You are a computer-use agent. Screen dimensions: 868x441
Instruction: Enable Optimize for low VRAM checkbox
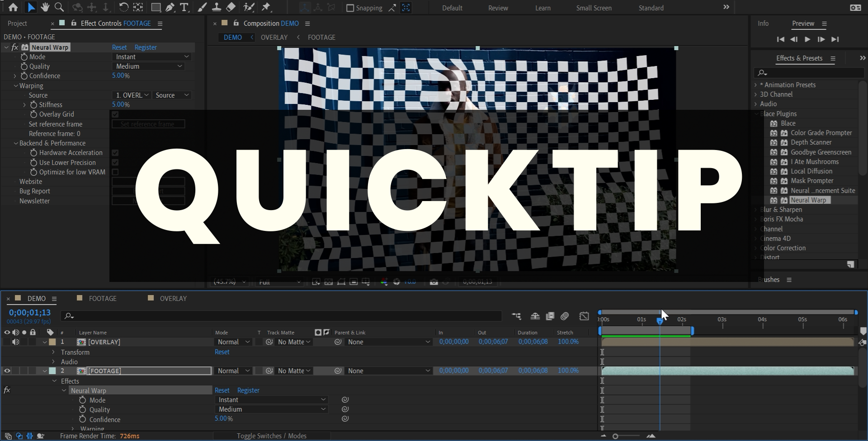point(115,172)
